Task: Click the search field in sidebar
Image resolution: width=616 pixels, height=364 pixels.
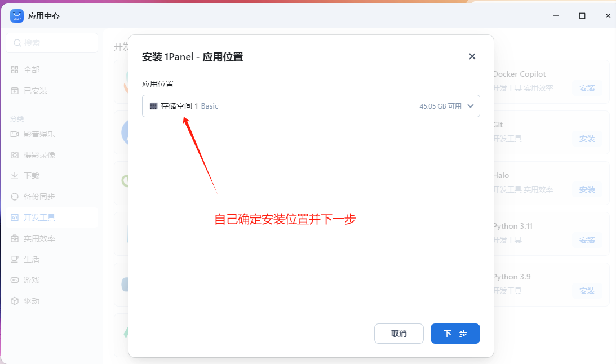Action: click(x=52, y=43)
